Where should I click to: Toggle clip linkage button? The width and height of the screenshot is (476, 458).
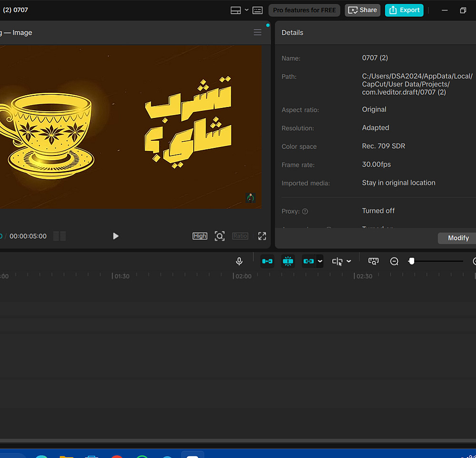[308, 261]
